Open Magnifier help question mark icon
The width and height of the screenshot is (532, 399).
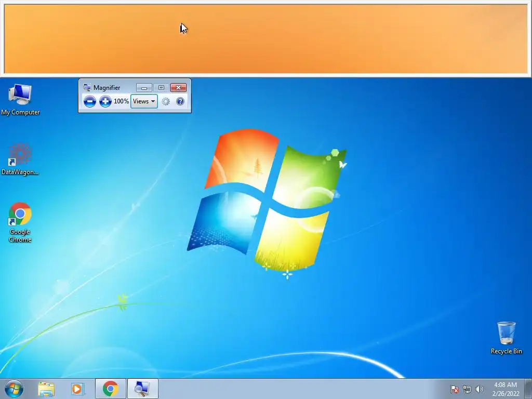(180, 101)
